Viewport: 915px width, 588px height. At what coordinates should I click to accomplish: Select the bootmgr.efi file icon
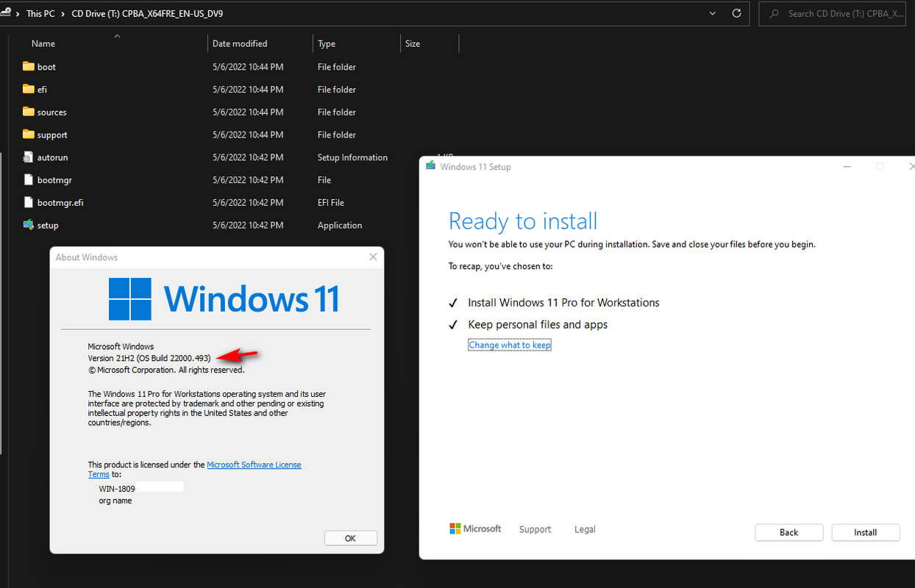click(x=29, y=202)
